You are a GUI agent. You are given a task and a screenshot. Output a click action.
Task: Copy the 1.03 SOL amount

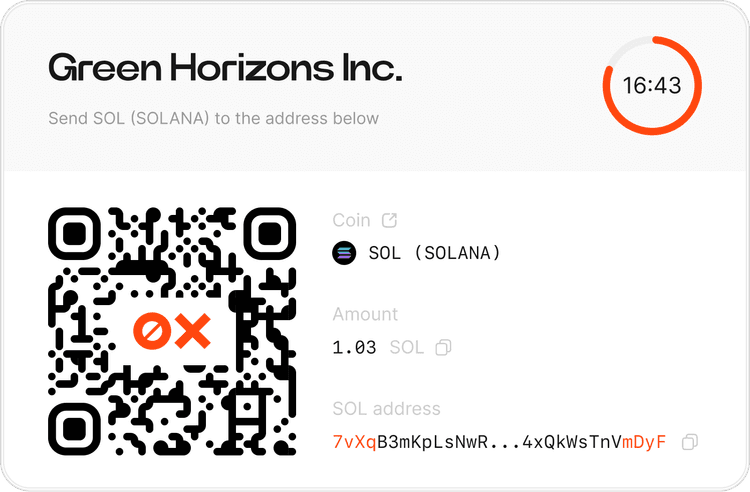tap(443, 348)
